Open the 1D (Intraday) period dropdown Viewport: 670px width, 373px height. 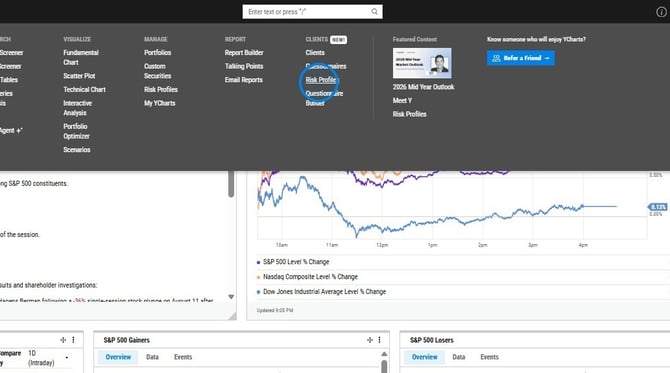48,358
